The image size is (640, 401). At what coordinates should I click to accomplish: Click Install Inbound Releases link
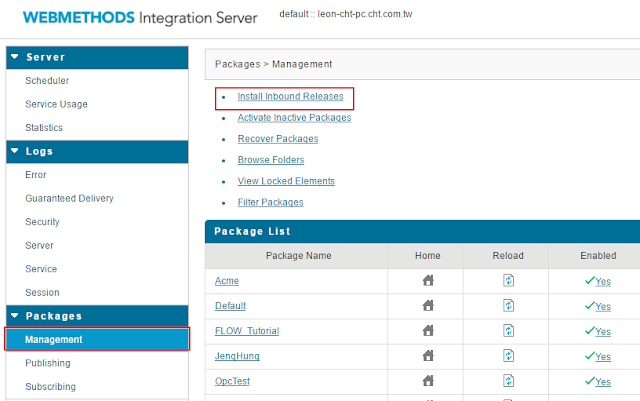pyautogui.click(x=290, y=96)
